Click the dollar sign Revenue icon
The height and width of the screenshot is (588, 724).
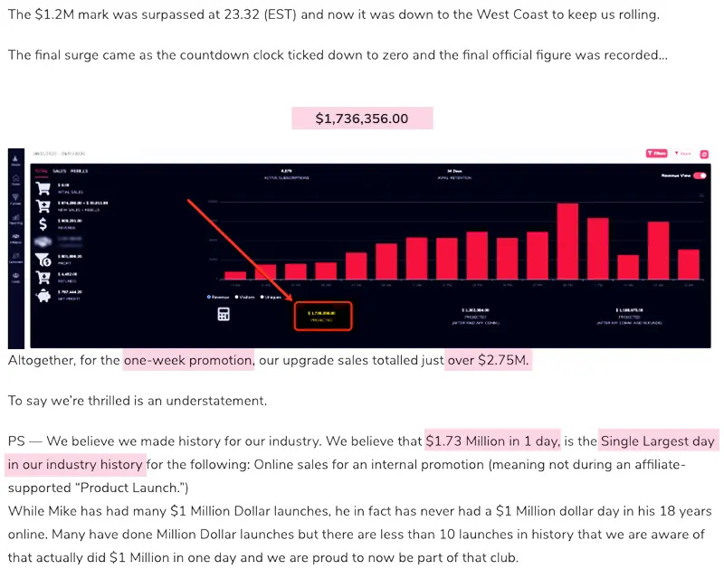pyautogui.click(x=43, y=223)
